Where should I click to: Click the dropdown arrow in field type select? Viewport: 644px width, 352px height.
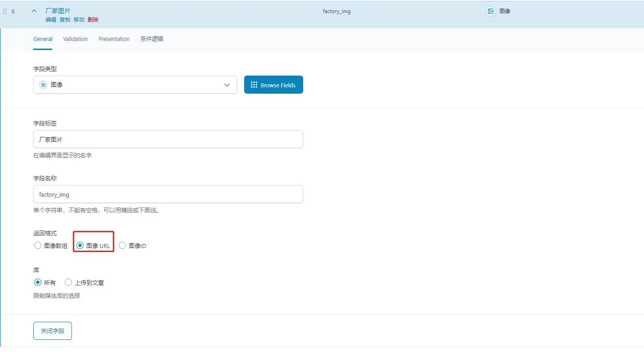(x=227, y=85)
